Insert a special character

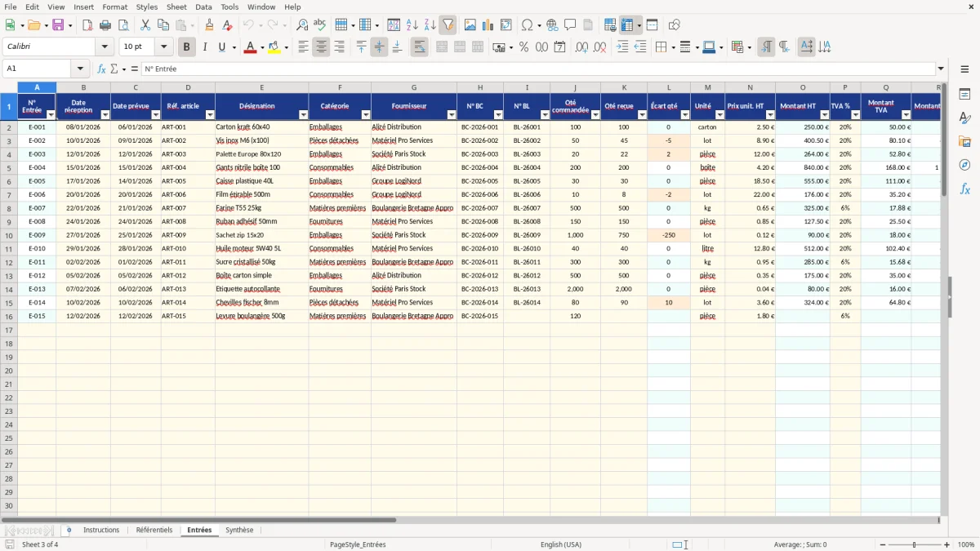527,25
